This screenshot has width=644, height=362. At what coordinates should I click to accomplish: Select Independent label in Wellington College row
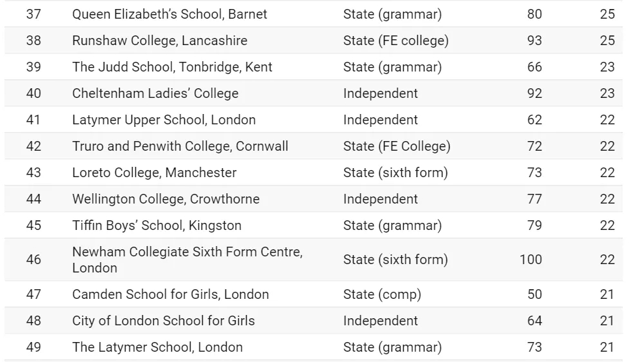381,199
